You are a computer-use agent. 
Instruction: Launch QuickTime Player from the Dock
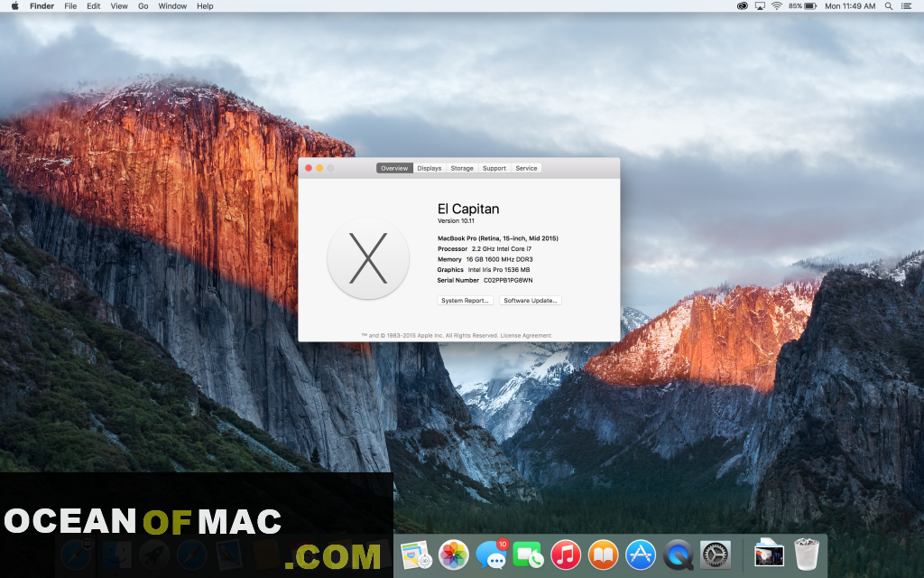(x=679, y=555)
